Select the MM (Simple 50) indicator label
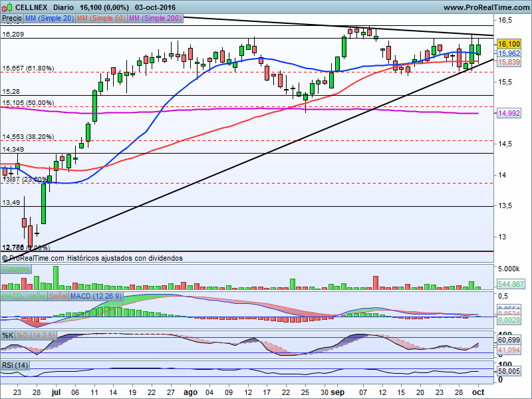The width and height of the screenshot is (532, 399). (x=101, y=19)
